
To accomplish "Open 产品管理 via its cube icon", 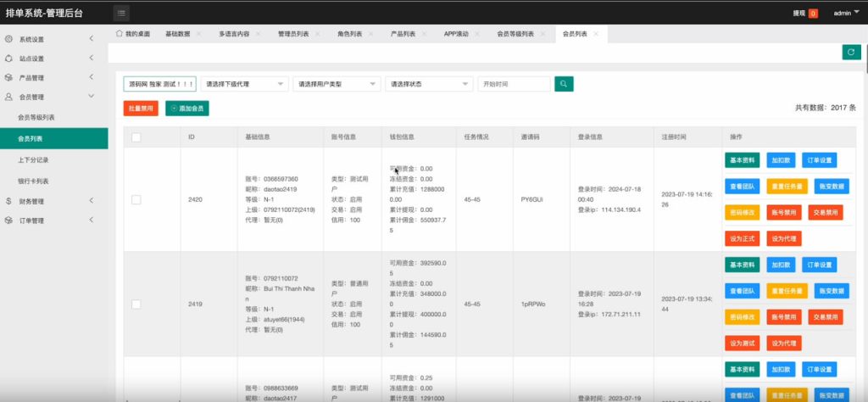I will (x=8, y=77).
